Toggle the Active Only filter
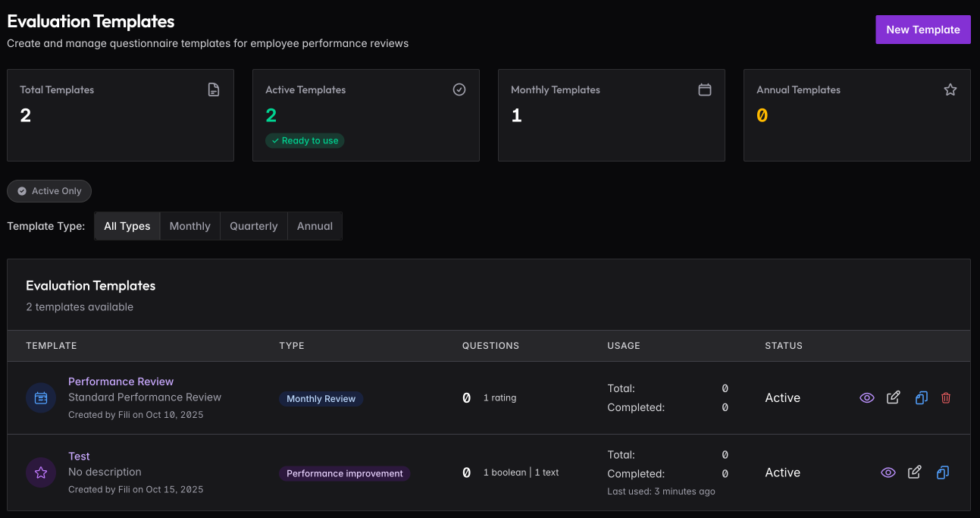This screenshot has width=980, height=518. pos(49,191)
